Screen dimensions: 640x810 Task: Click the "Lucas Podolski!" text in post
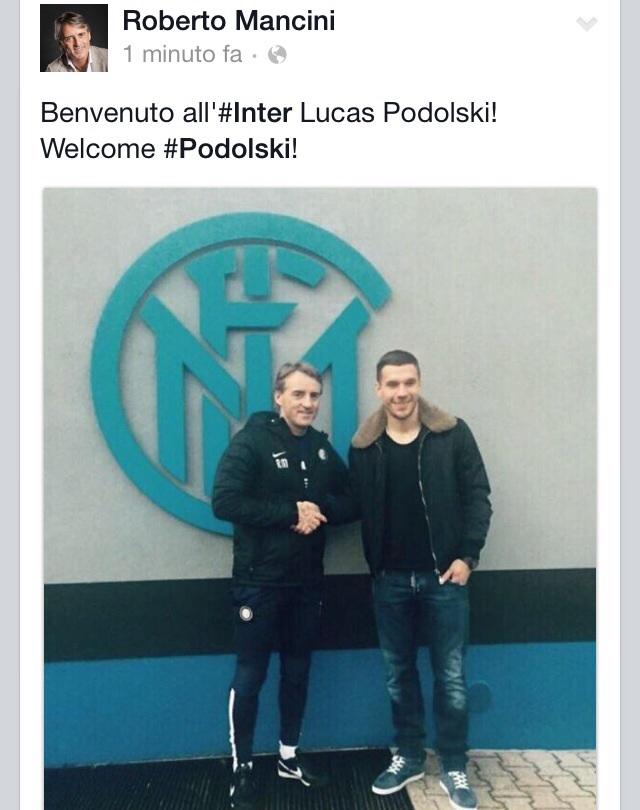(x=398, y=113)
